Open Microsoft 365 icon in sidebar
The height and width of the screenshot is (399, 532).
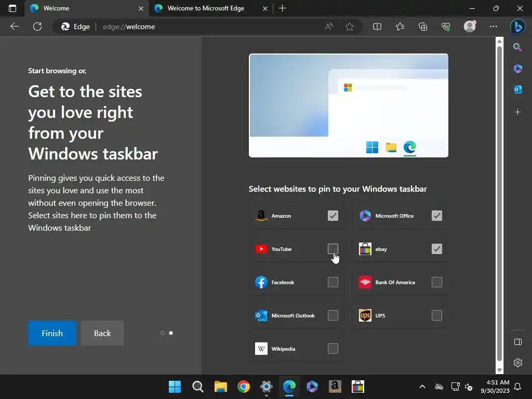click(518, 69)
